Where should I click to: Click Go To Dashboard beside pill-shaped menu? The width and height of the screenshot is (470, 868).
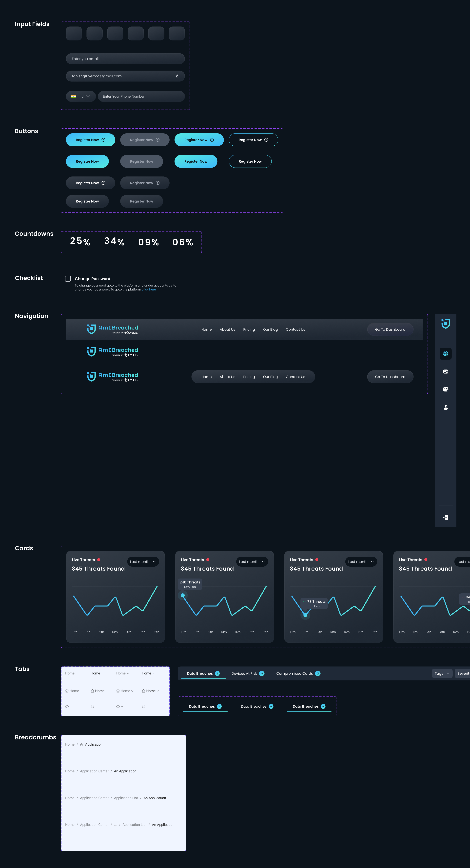click(x=390, y=377)
